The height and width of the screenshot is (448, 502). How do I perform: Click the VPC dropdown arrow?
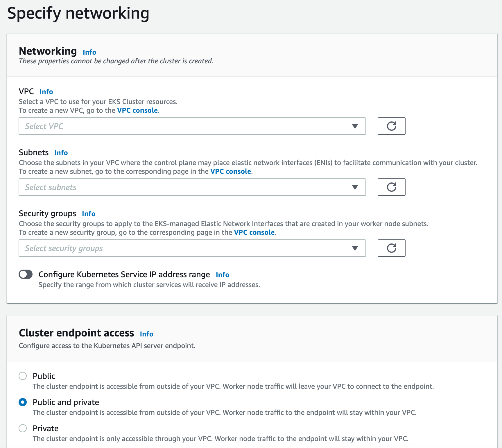355,126
